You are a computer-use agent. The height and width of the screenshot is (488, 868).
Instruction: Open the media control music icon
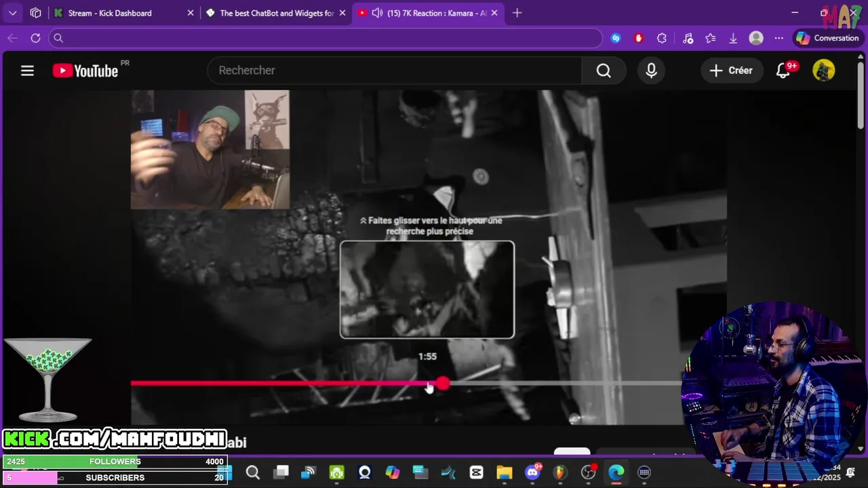688,39
